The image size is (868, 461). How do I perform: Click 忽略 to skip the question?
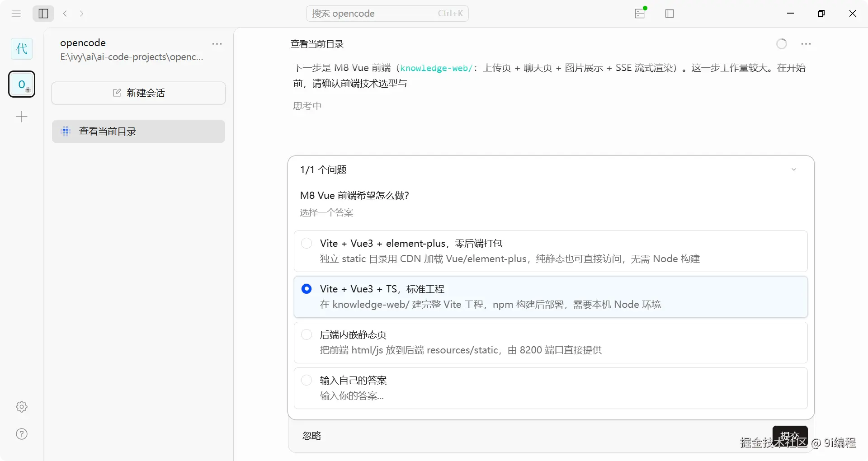click(x=312, y=436)
